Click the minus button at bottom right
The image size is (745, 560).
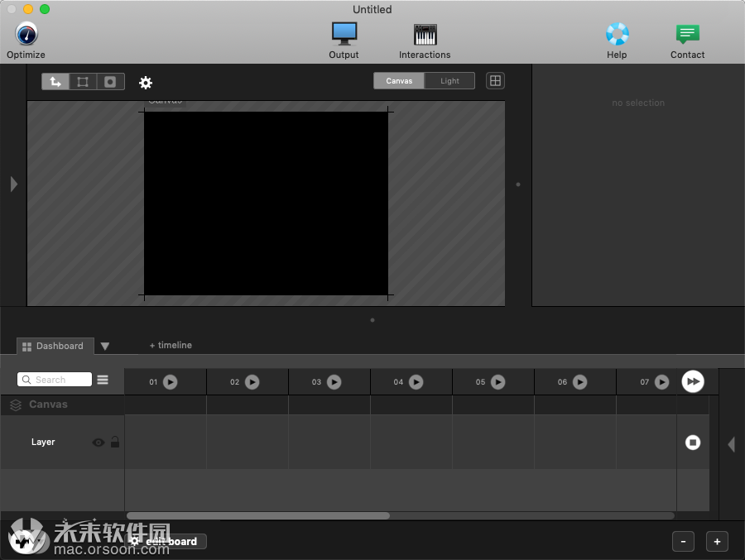[x=683, y=542]
